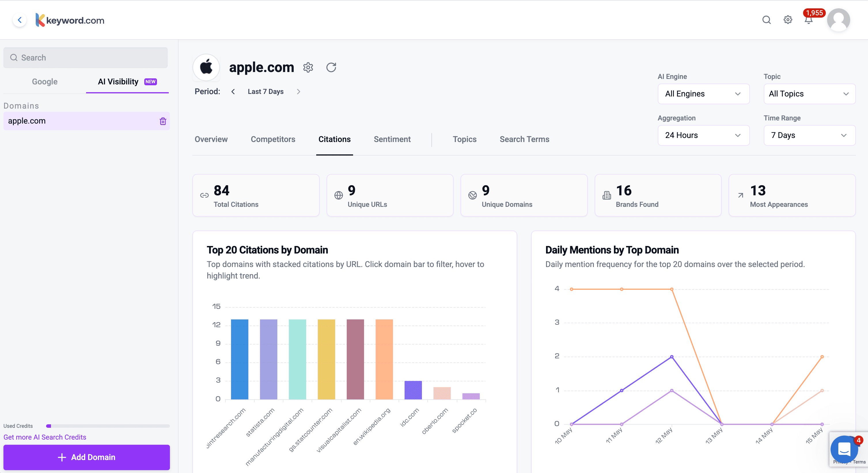Delete apple.com domain with trash icon
Screen dimensions: 868x473
163,121
